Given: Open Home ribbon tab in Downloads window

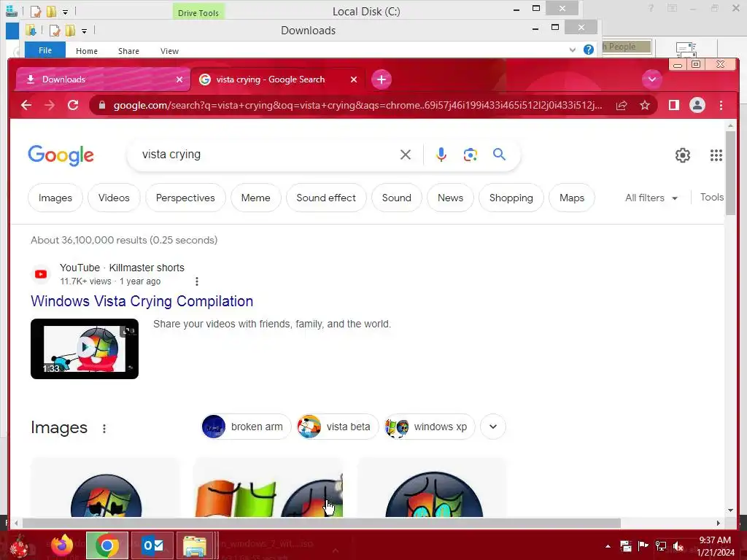Looking at the screenshot, I should tap(87, 51).
